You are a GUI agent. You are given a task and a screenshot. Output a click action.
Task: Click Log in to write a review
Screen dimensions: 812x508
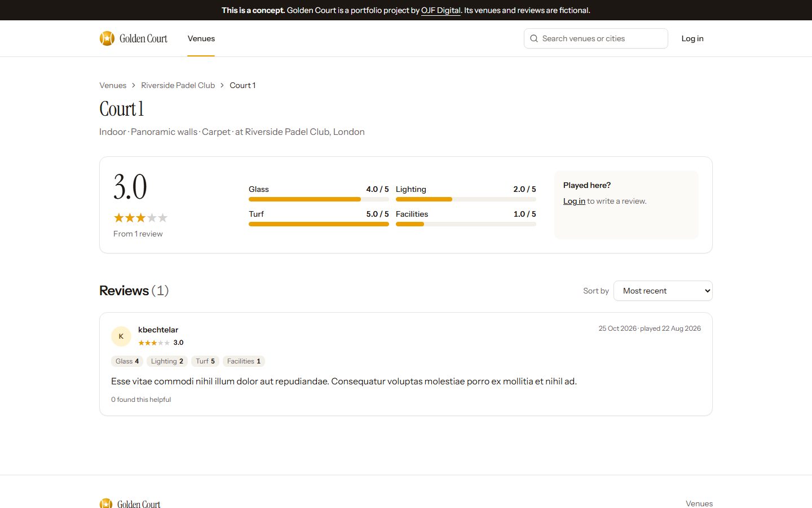coord(574,201)
